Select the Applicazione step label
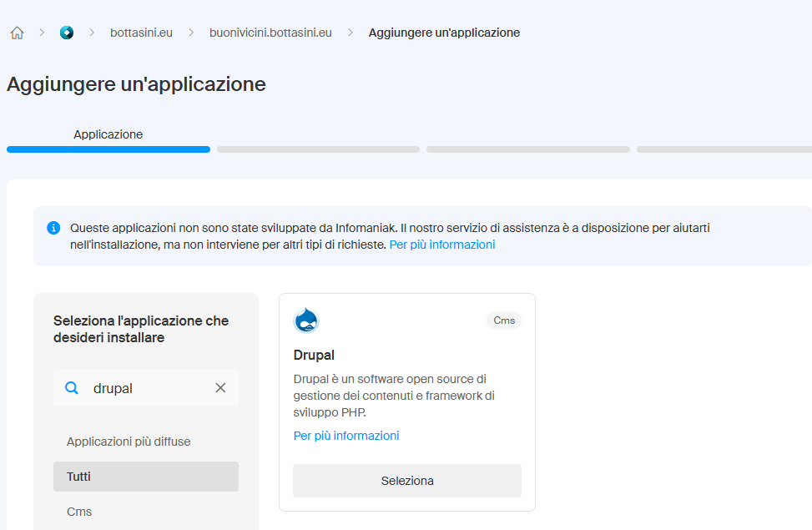812x530 pixels. point(108,134)
